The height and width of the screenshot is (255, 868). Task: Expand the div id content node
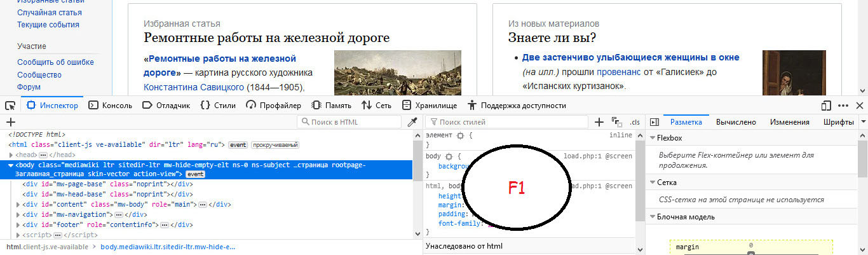click(x=18, y=205)
